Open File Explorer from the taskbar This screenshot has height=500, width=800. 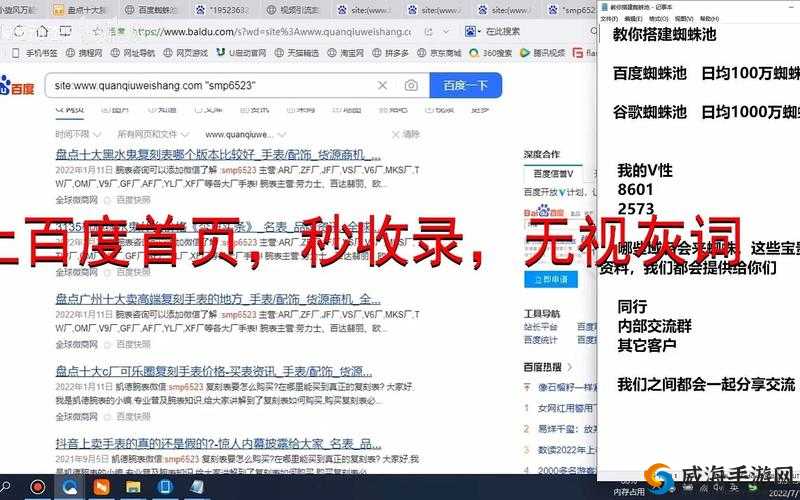[x=133, y=487]
